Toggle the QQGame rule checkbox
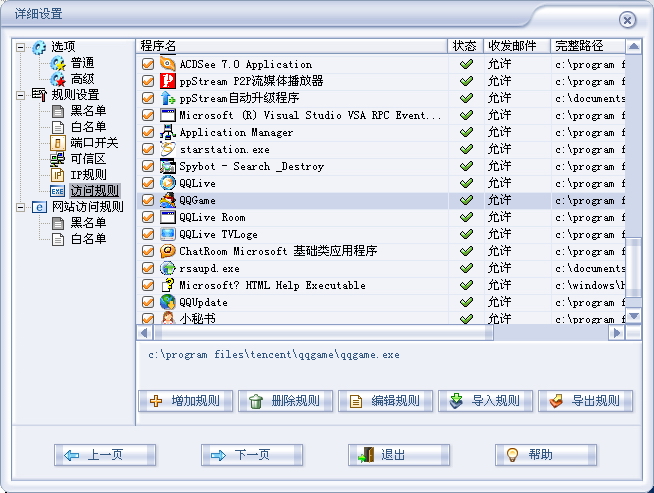 (x=148, y=200)
